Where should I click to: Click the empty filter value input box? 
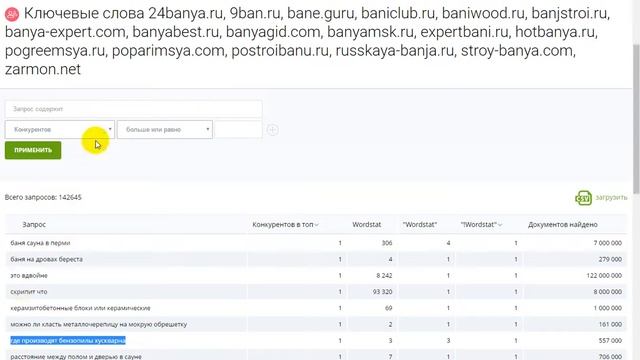coord(238,129)
